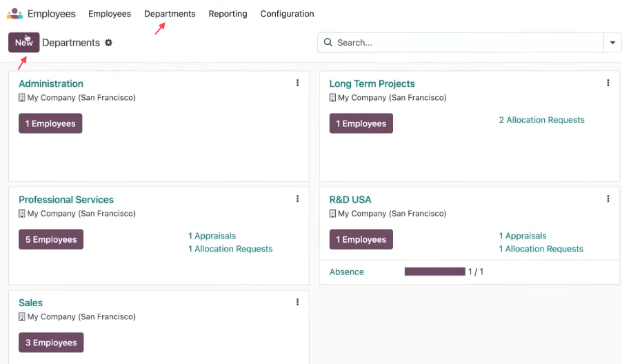Create a New department
The height and width of the screenshot is (364, 622).
[24, 43]
